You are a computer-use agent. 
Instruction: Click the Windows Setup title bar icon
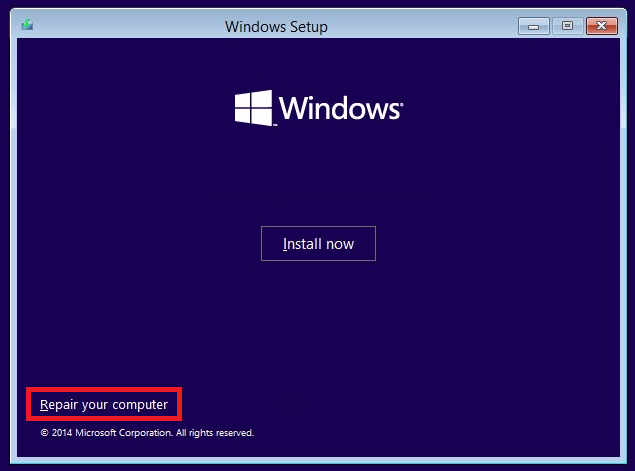27,25
